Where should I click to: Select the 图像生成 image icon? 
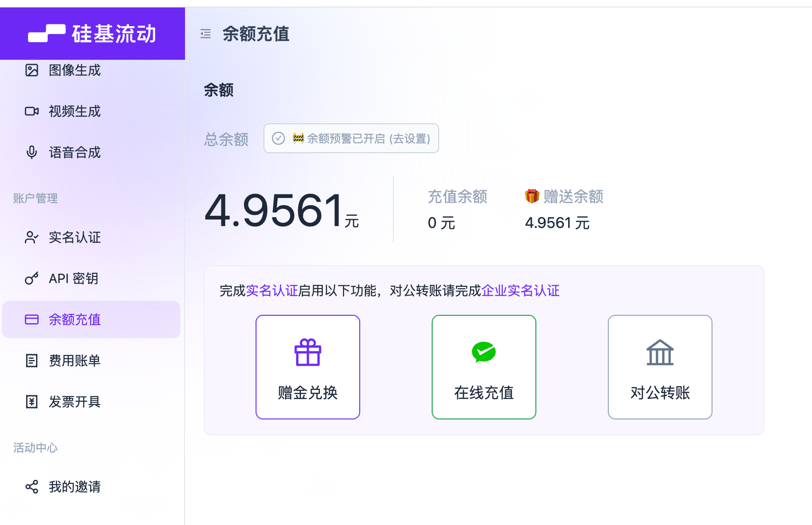[32, 71]
